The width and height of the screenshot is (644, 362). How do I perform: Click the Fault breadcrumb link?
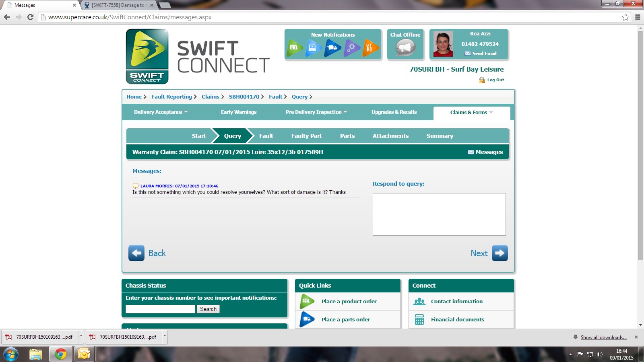[276, 97]
